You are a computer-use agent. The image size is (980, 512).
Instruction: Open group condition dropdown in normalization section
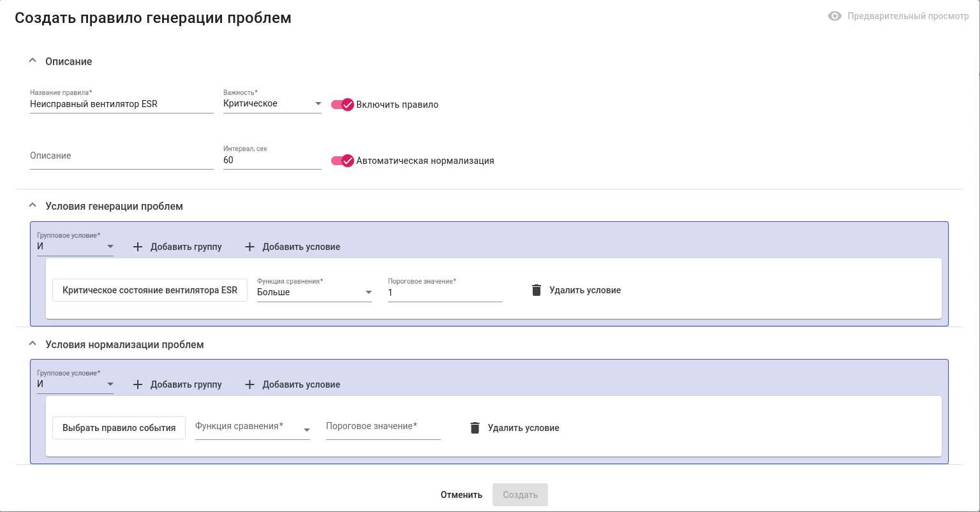tap(75, 384)
